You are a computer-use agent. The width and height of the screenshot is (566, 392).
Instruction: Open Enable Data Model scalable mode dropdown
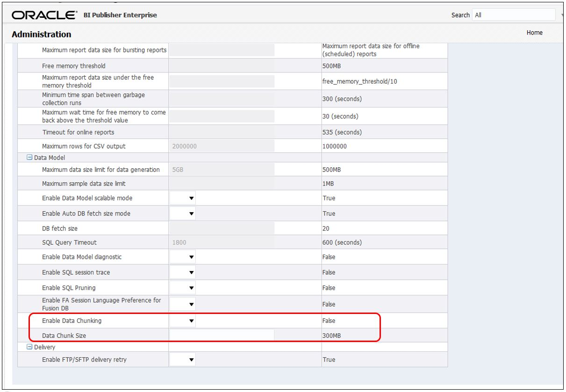pyautogui.click(x=183, y=198)
